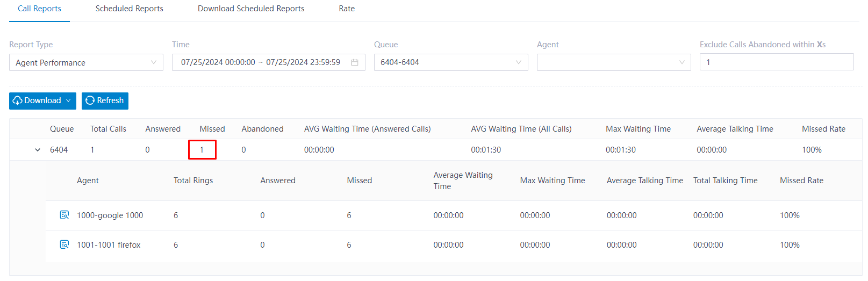Click the Missed Rate column header
The image size is (868, 281).
pos(823,129)
